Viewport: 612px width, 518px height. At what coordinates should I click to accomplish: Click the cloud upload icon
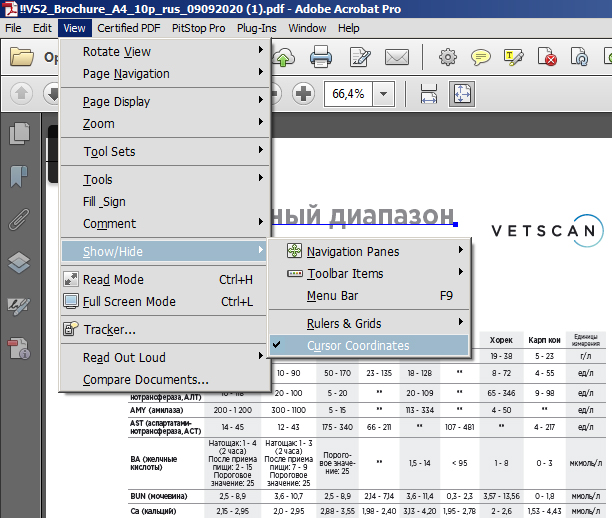coord(284,58)
